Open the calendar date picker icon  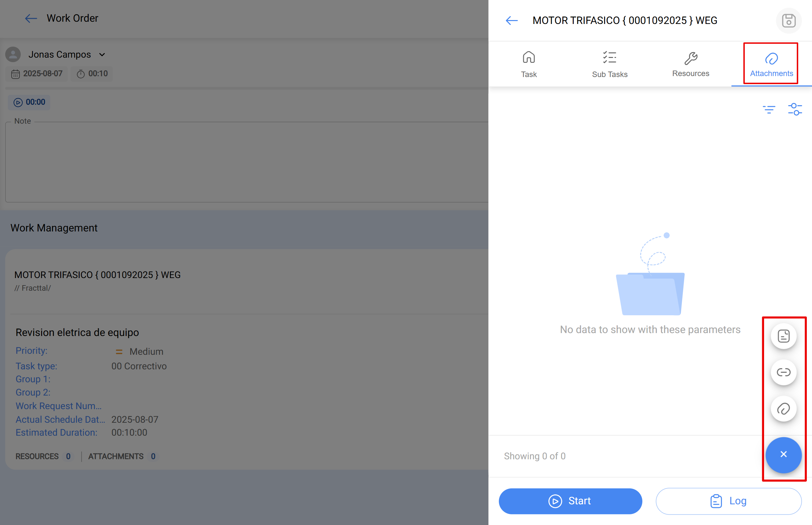click(x=16, y=74)
